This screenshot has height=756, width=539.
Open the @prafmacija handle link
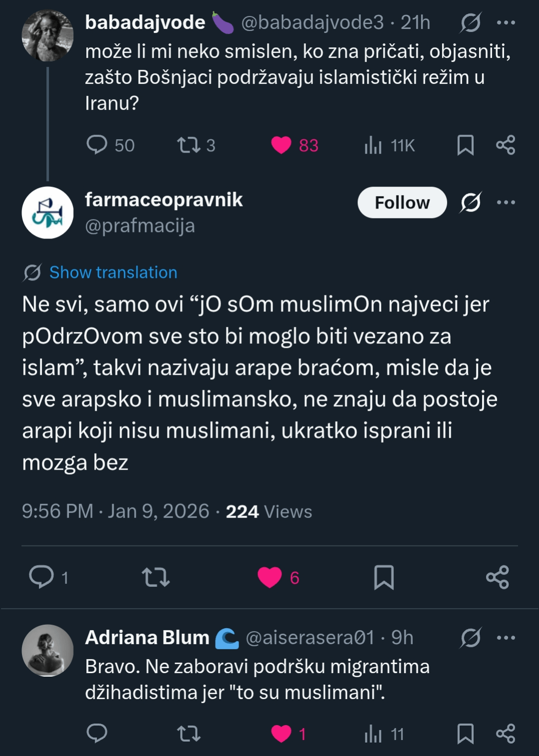click(140, 226)
